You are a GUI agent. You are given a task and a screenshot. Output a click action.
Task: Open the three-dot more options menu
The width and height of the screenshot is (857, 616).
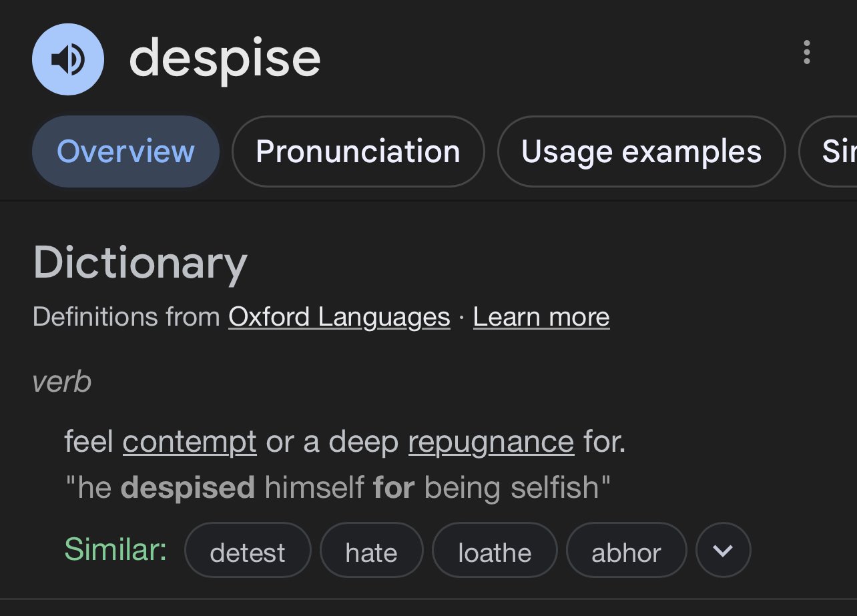[807, 52]
